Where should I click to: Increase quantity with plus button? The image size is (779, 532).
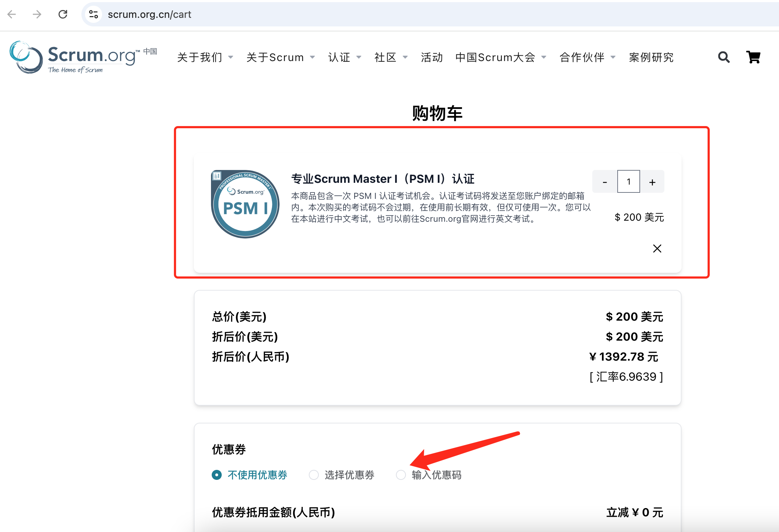[652, 182]
